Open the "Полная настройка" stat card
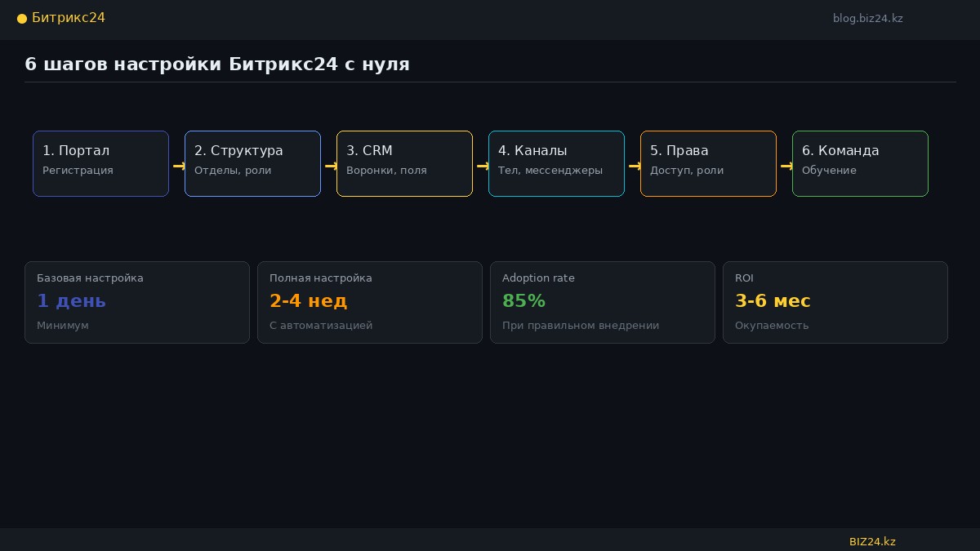The image size is (980, 551). (x=370, y=302)
